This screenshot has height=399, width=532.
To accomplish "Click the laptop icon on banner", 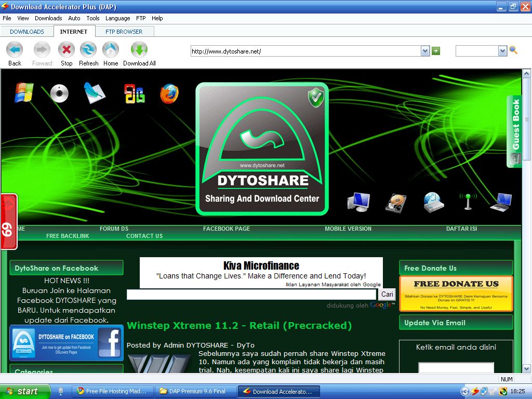I will [501, 202].
